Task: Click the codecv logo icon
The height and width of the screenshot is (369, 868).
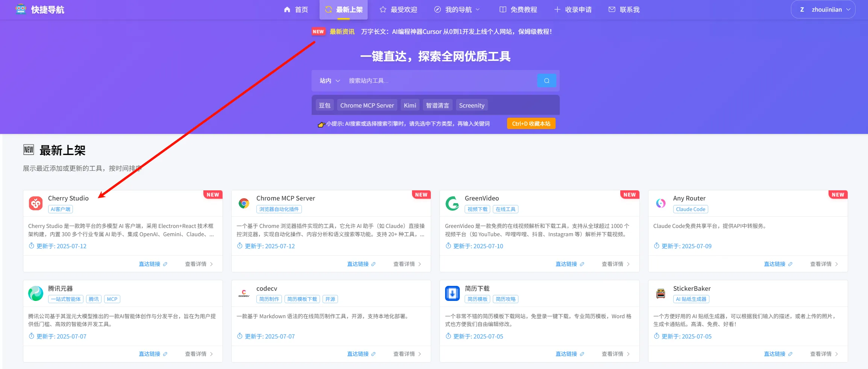Action: click(244, 293)
